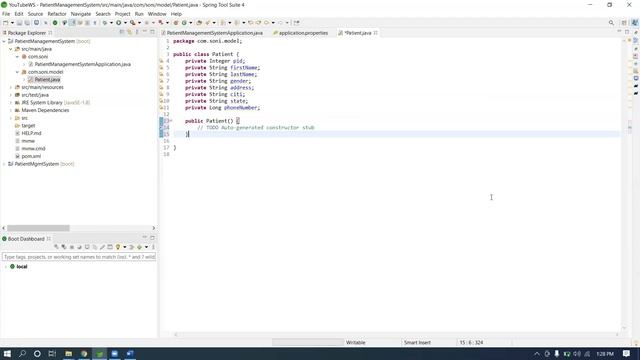Open the Window menu
This screenshot has width=640, height=360.
157,14
